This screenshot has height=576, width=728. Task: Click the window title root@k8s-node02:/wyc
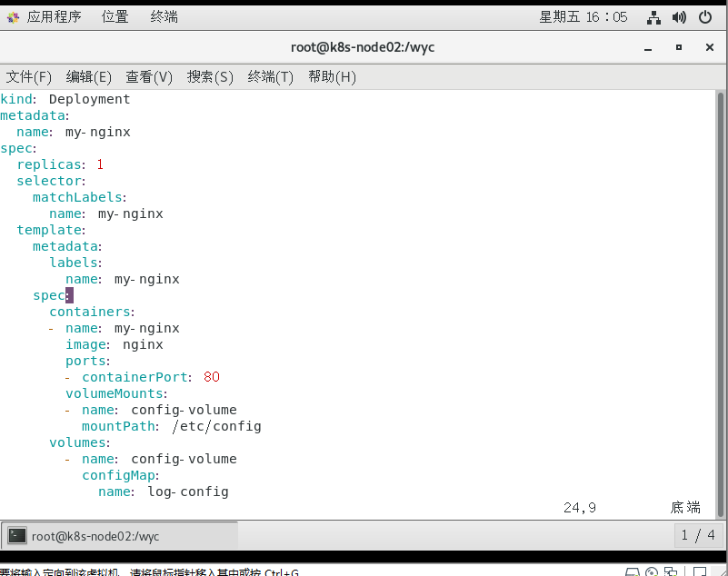363,47
